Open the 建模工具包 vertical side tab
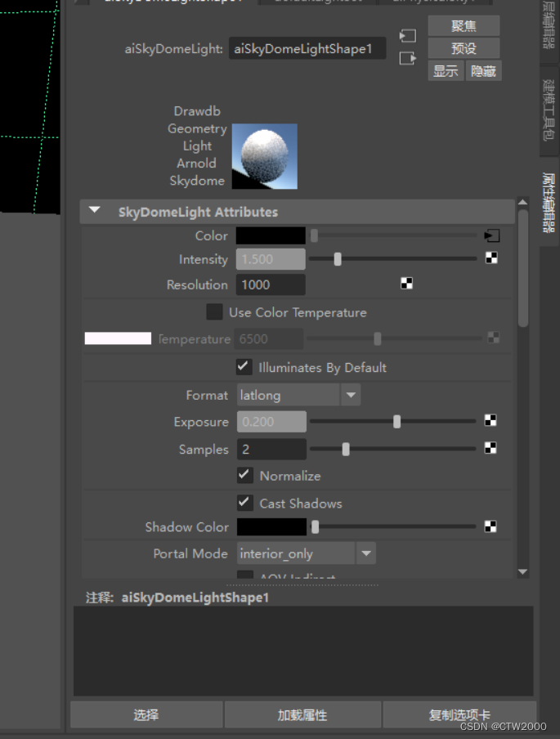This screenshot has height=739, width=560. (x=549, y=110)
